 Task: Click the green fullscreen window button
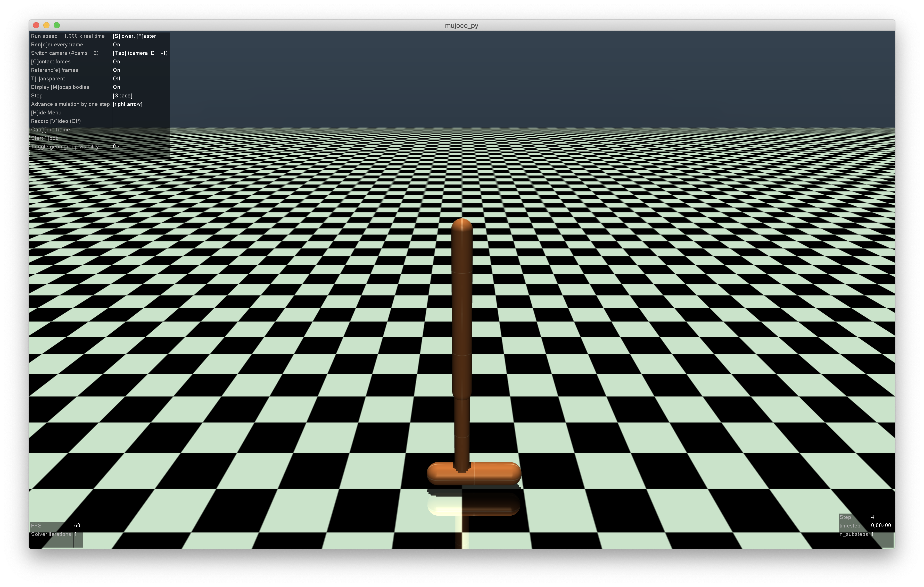57,25
